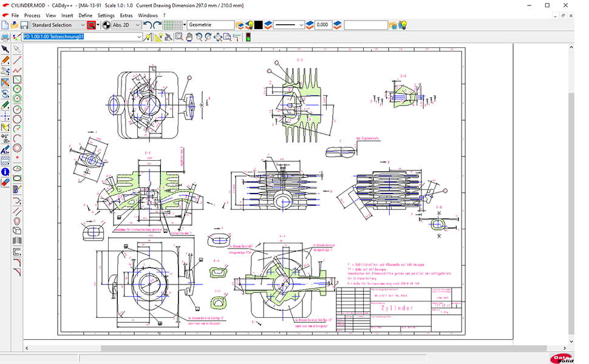Click the Undo icon
This screenshot has width=589, height=364.
point(149,25)
